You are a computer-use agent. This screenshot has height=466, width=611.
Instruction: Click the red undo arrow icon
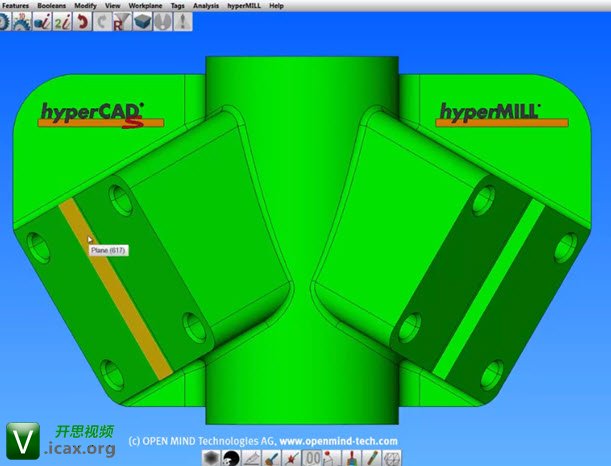(x=82, y=21)
